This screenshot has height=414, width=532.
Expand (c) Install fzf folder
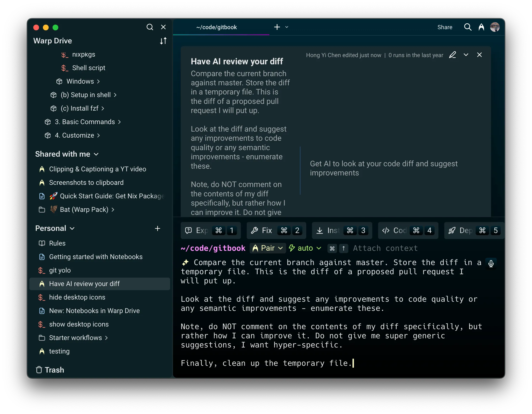point(77,108)
